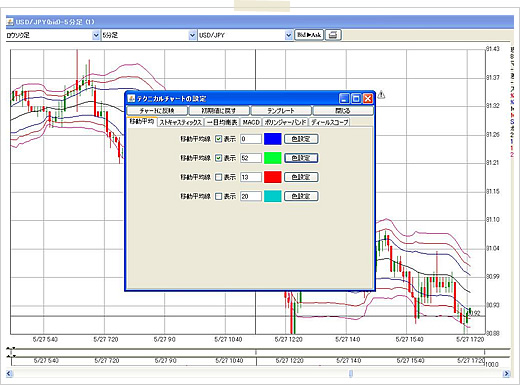This screenshot has height=385, width=520.
Task: Click the warning triangle icon beside the dialog
Action: (381, 95)
